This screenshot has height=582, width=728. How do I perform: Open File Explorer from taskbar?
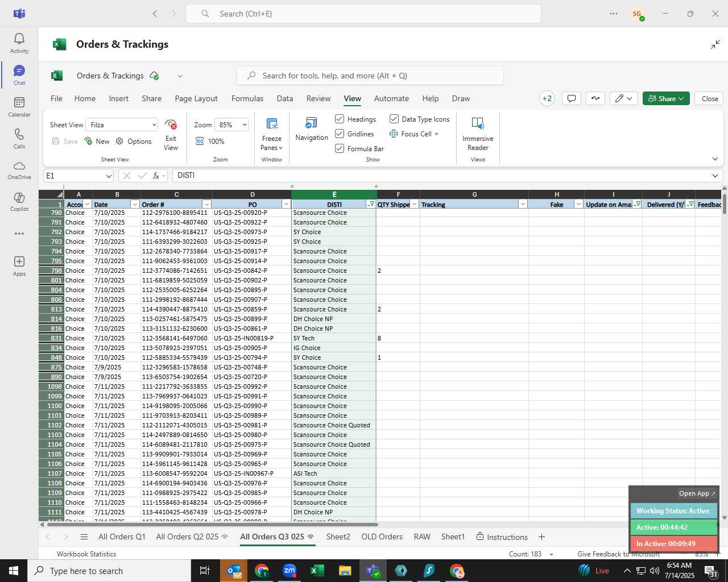345,571
